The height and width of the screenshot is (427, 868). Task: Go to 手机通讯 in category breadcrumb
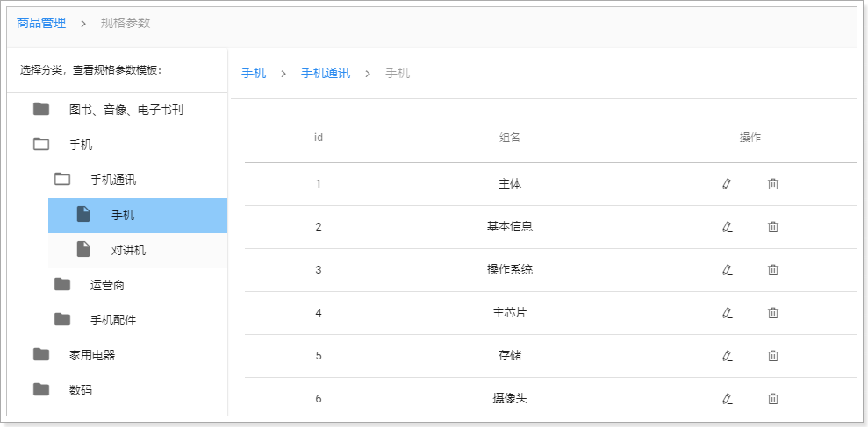click(x=326, y=73)
